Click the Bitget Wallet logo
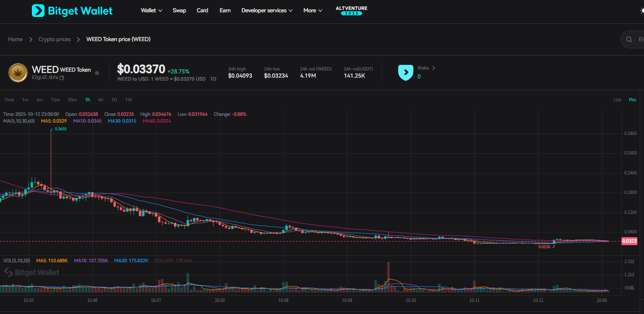The height and width of the screenshot is (314, 644). click(72, 11)
